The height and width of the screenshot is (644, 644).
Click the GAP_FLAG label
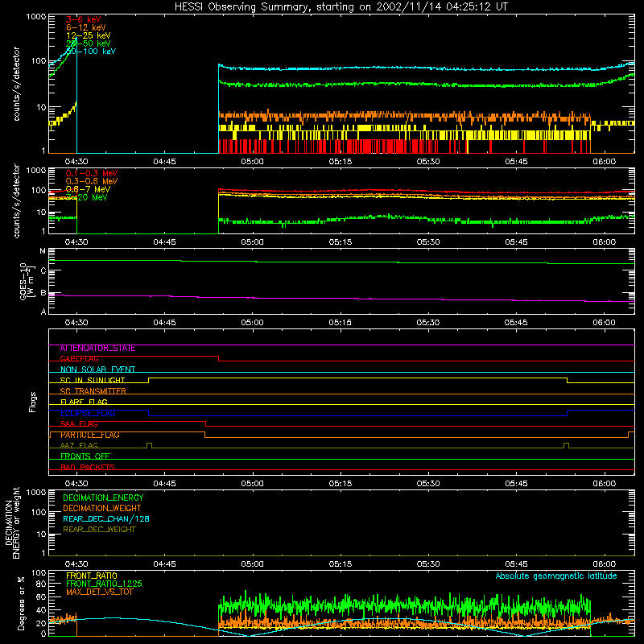click(x=79, y=359)
